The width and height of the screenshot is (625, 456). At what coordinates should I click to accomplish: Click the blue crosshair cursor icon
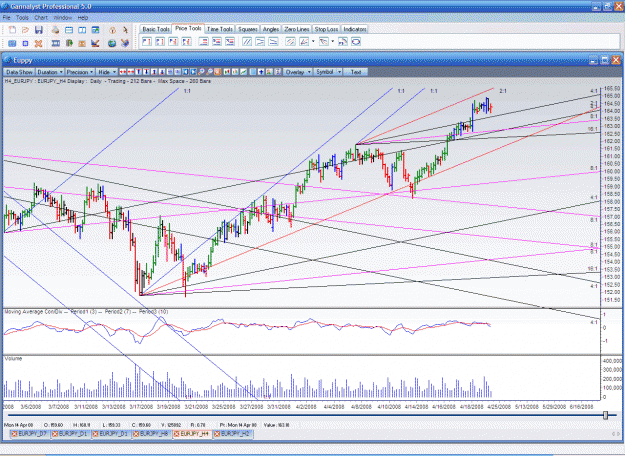pyautogui.click(x=261, y=72)
